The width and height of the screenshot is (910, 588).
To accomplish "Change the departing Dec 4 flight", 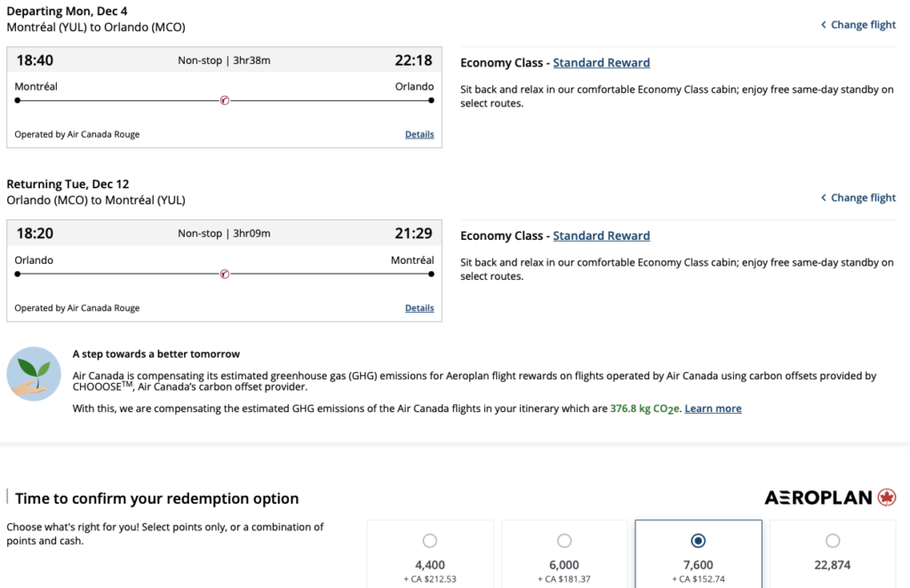I will 862,25.
